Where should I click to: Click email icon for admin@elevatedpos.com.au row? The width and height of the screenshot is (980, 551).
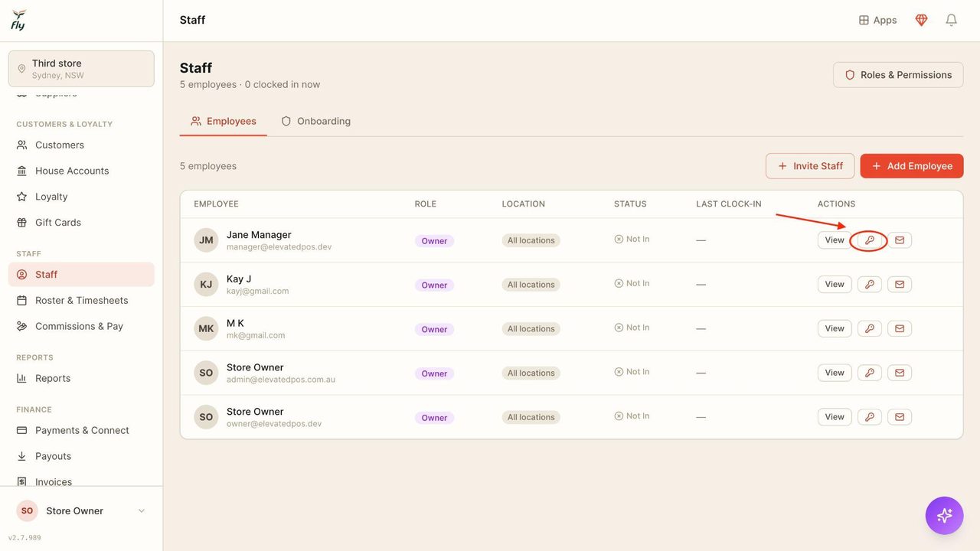pos(900,373)
